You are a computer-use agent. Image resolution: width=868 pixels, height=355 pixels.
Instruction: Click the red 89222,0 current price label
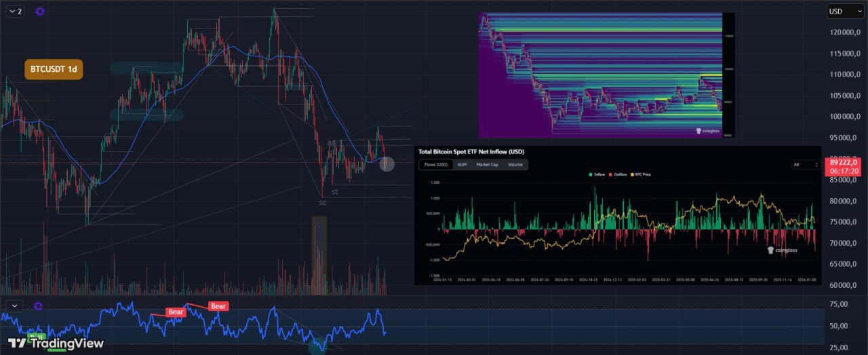pos(845,166)
